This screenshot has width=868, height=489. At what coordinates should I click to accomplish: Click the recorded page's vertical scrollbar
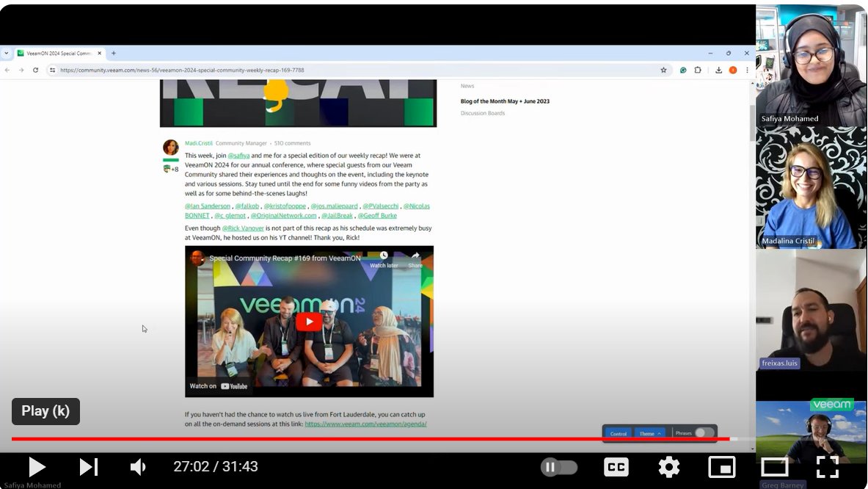(x=752, y=123)
